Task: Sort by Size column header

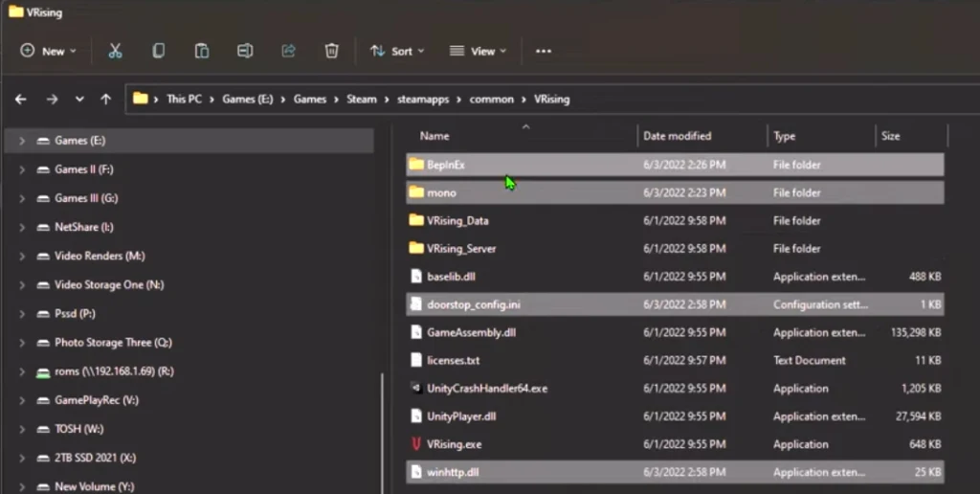Action: pos(891,136)
